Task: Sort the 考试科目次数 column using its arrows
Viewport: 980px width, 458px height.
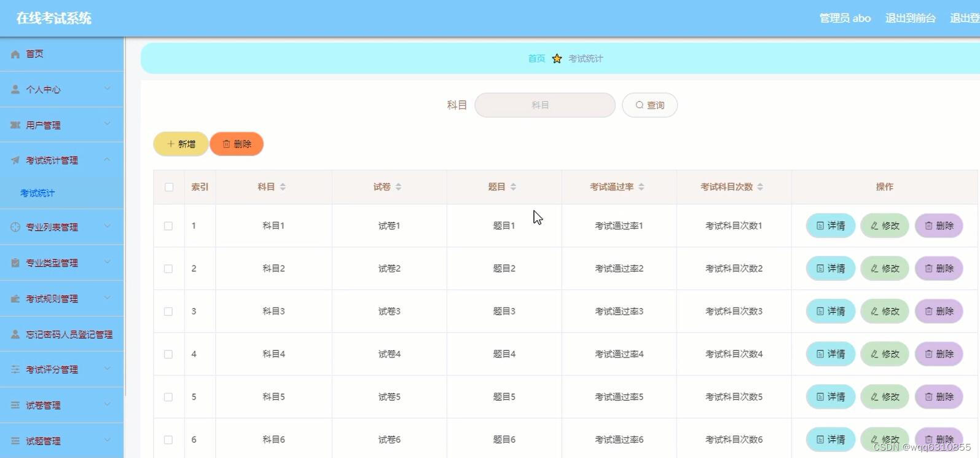Action: [760, 187]
